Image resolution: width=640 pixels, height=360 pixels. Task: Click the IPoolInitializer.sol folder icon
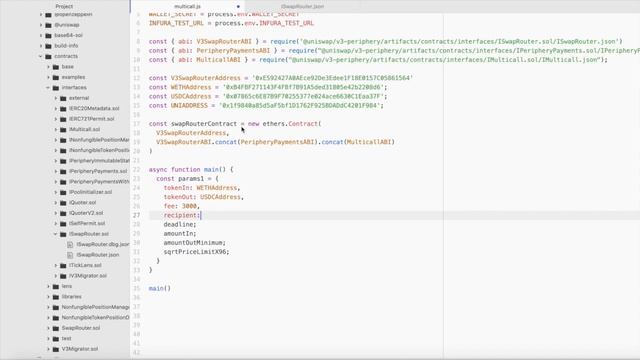(63, 192)
